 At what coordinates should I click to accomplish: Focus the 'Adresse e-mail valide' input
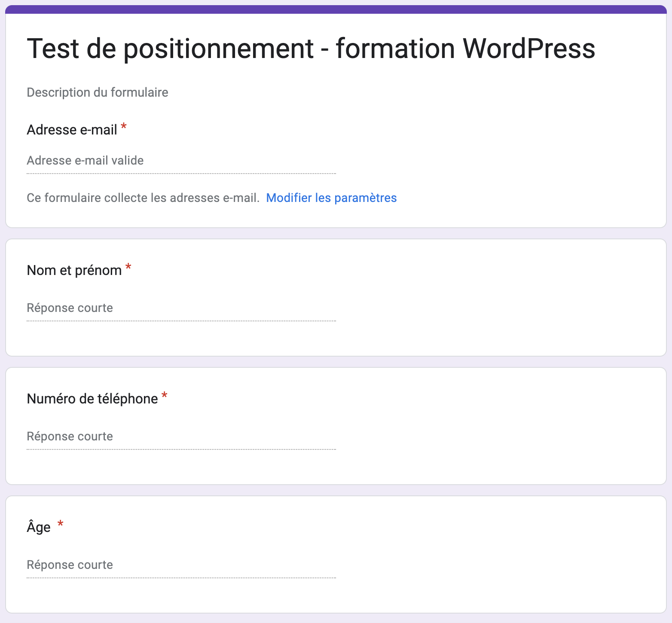181,161
